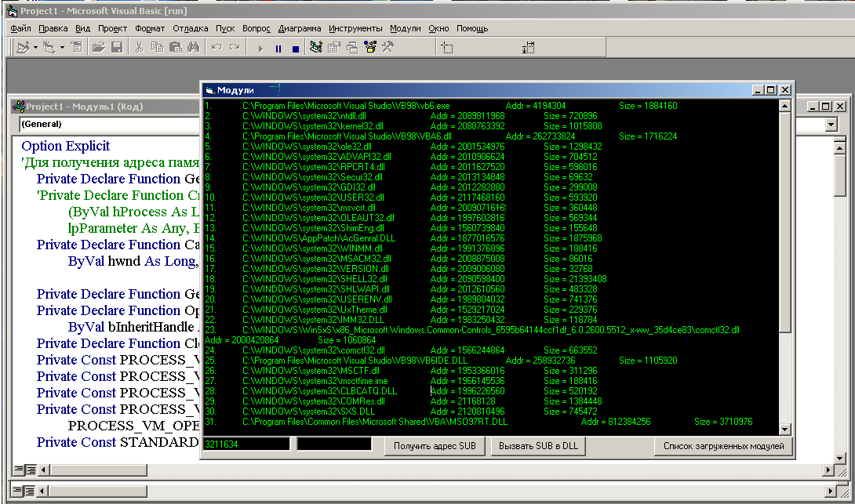Image resolution: width=855 pixels, height=504 pixels.
Task: Click the object position indicator icon in toolbar
Action: coord(447,48)
